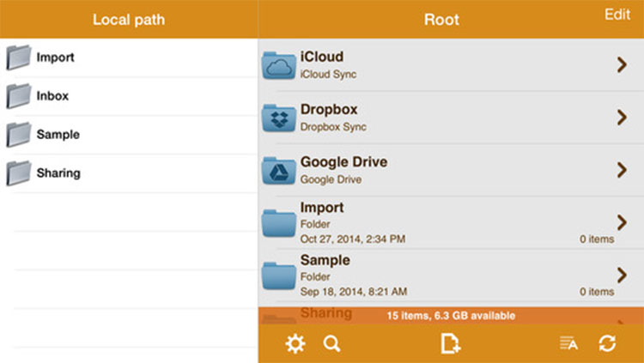
Task: Open Sample folder chevron in Root
Action: [x=622, y=275]
